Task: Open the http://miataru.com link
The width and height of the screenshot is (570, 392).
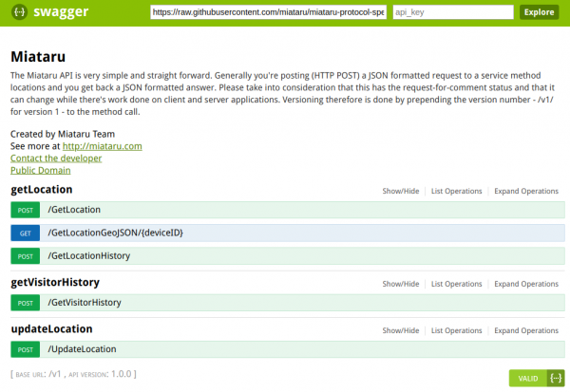Action: point(103,146)
